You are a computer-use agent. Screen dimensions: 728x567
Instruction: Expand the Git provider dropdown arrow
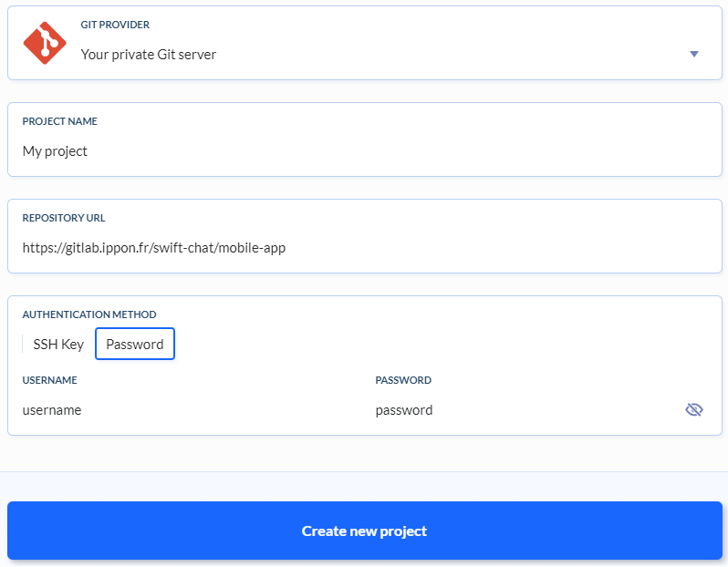click(693, 54)
